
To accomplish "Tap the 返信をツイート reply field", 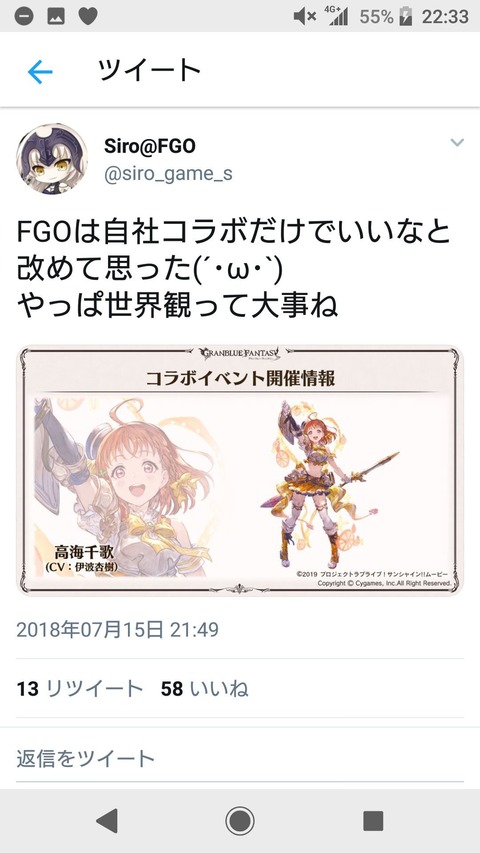I will click(x=240, y=758).
